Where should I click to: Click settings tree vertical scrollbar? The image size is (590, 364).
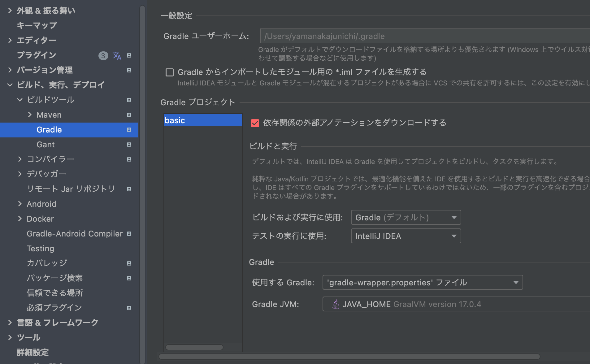[x=142, y=184]
